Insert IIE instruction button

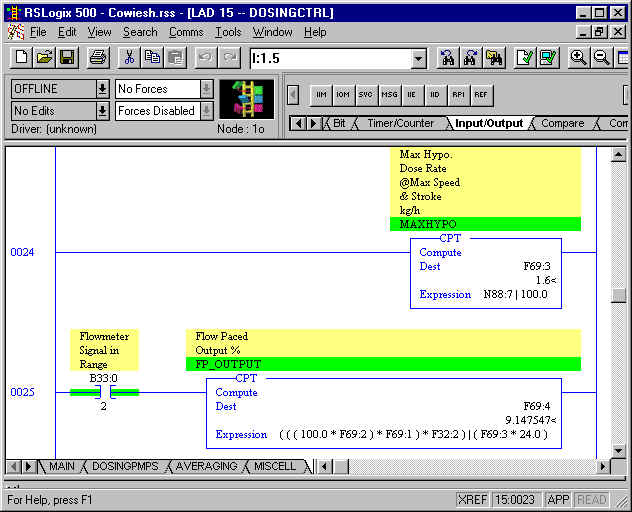click(x=412, y=95)
